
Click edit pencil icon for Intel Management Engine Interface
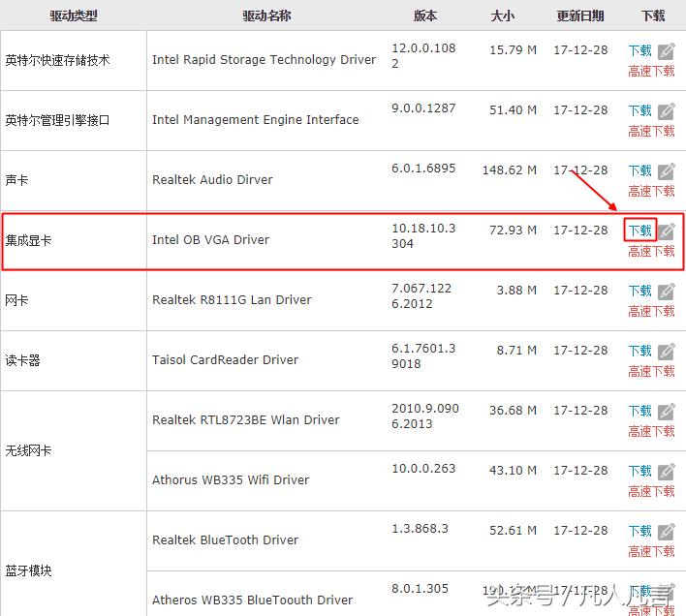[667, 111]
